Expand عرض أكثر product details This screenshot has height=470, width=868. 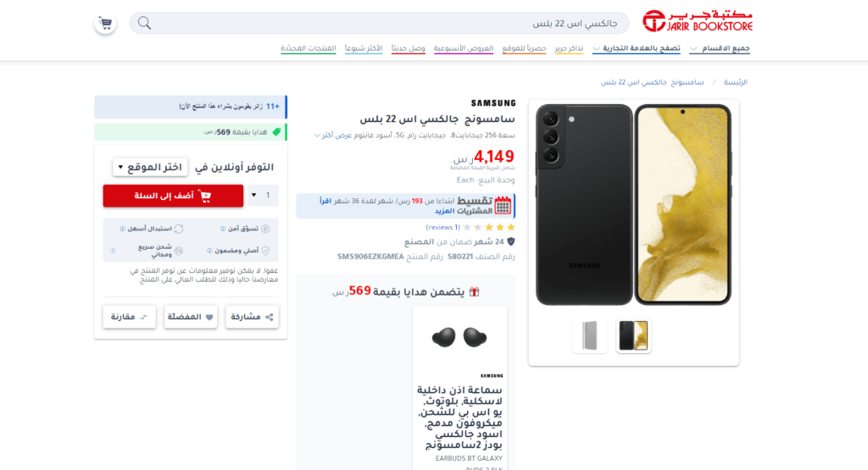[x=333, y=135]
